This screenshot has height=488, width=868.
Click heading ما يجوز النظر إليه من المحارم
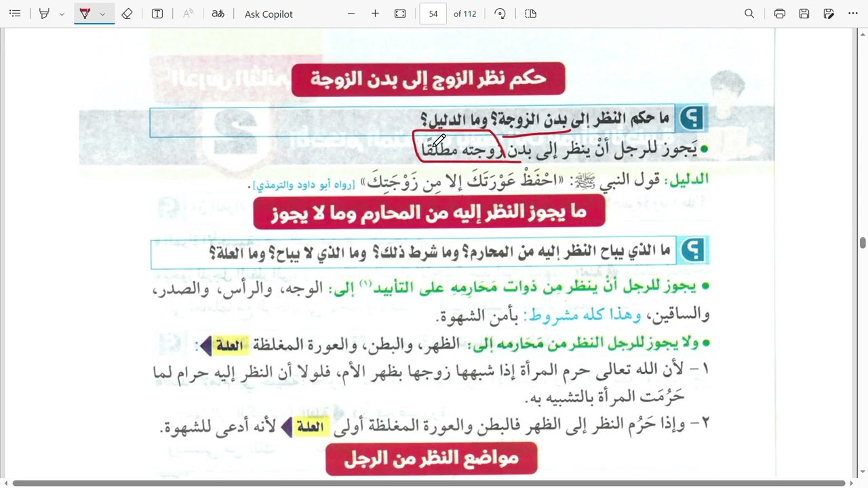(x=429, y=213)
